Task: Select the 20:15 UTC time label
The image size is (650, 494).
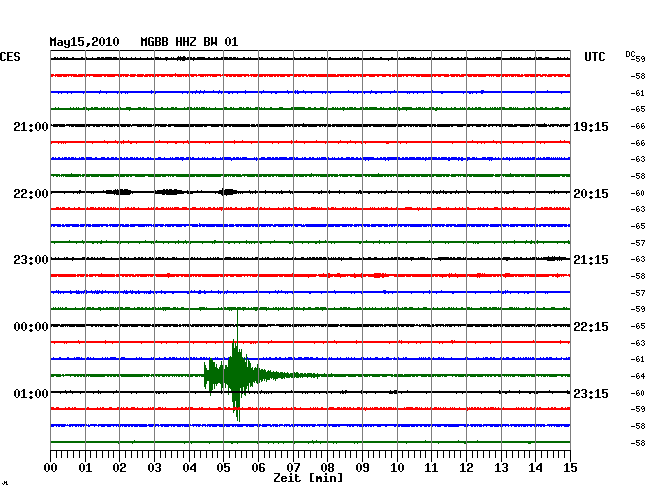Action: [591, 194]
